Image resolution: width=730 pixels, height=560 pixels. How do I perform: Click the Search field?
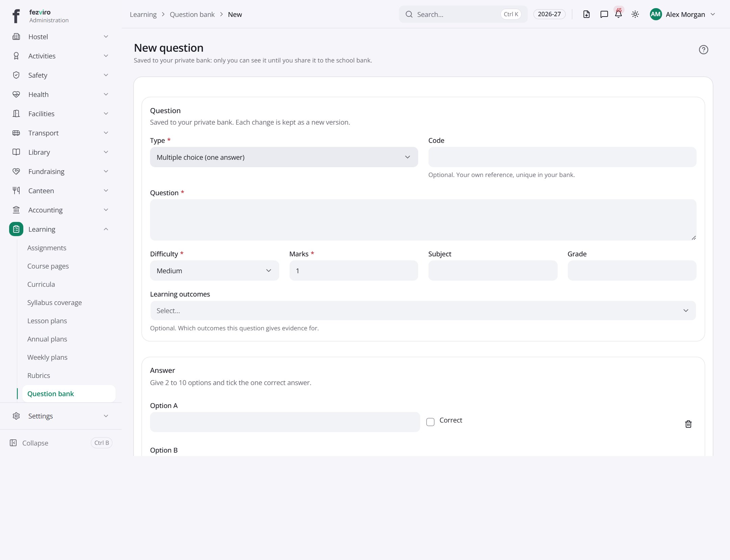coord(463,14)
